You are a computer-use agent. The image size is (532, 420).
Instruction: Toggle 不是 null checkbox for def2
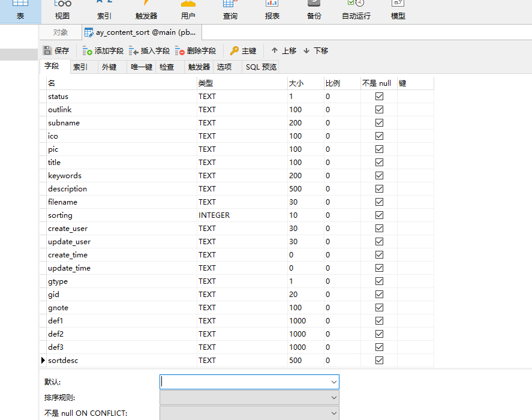coord(379,334)
